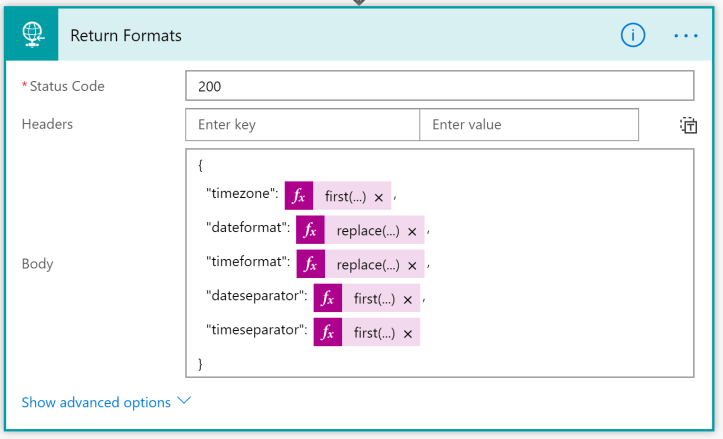The image size is (723, 439).
Task: Click the fx icon on dateformat expression
Action: click(x=311, y=230)
